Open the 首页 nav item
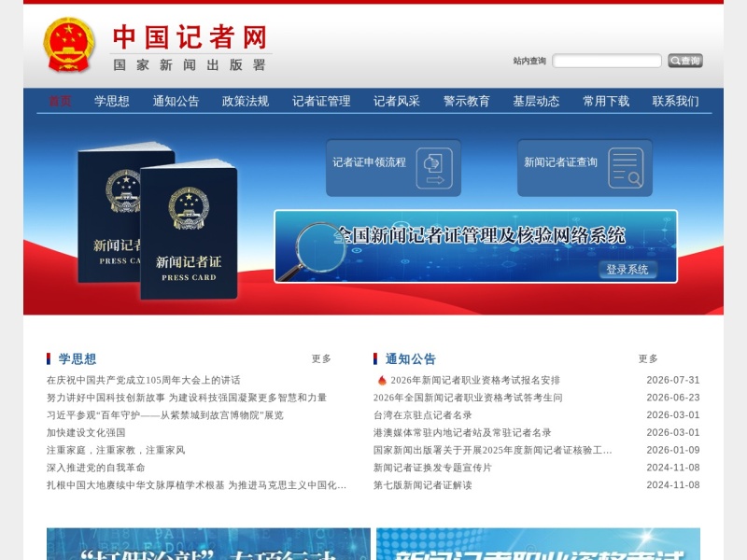 pyautogui.click(x=60, y=101)
